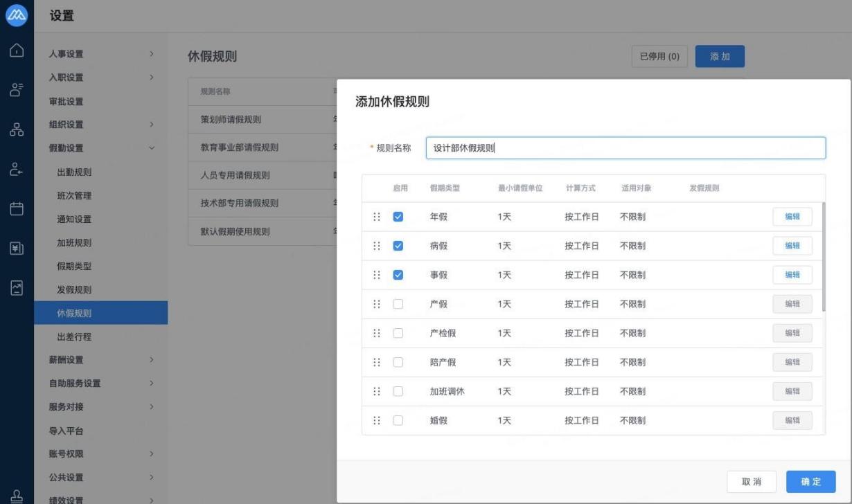
Task: Grab drag handle of 产检假 row
Action: (x=377, y=333)
